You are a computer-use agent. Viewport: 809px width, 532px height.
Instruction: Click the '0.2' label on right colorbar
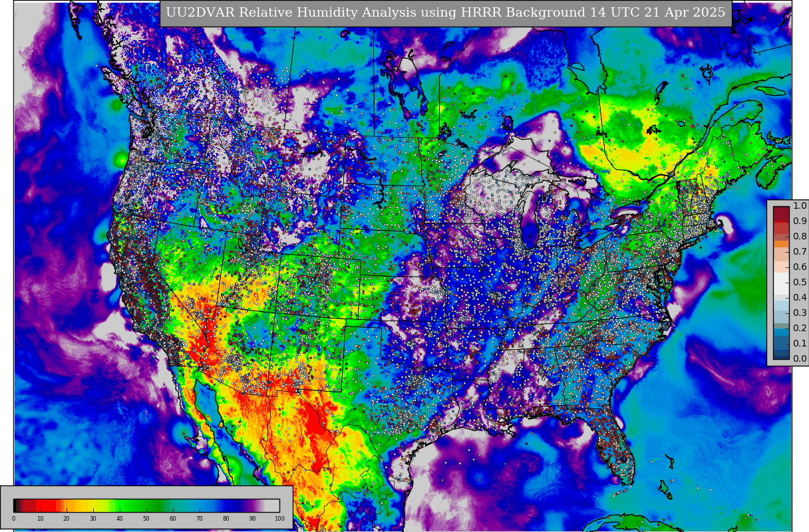[x=800, y=329]
